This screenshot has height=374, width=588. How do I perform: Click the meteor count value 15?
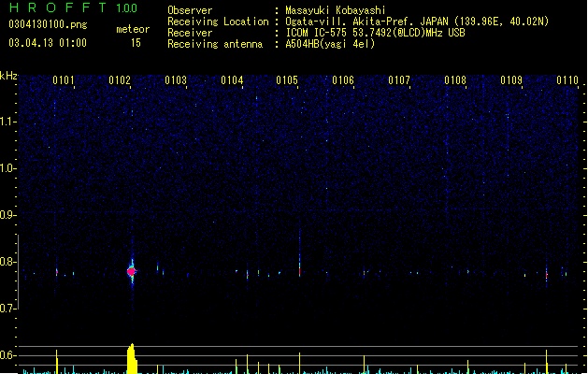(136, 43)
